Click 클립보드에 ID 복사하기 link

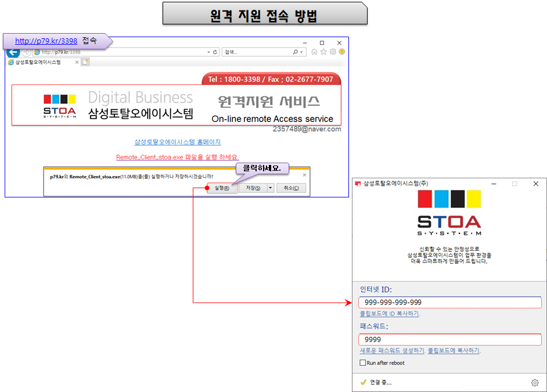point(389,314)
